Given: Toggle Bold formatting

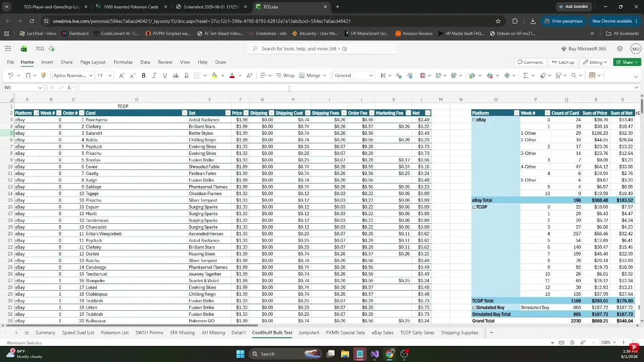Looking at the screenshot, I should [143, 75].
